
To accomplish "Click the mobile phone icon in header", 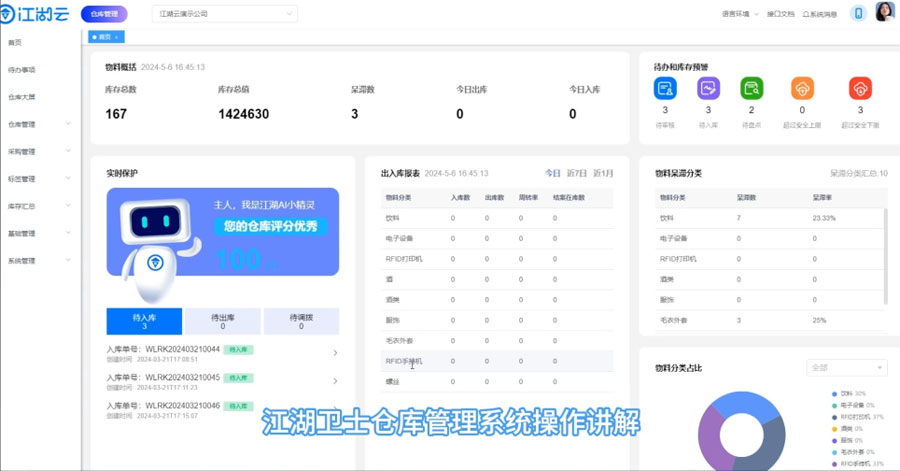I will point(858,13).
